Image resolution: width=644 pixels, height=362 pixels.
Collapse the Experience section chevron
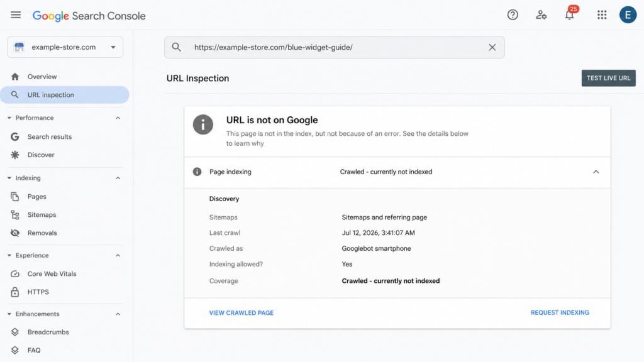pyautogui.click(x=118, y=255)
